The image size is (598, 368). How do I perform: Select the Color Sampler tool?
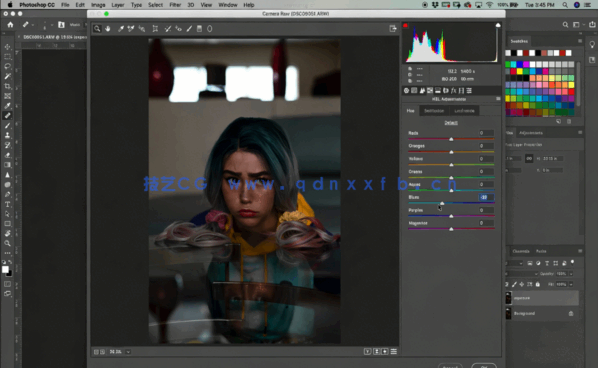pos(131,29)
